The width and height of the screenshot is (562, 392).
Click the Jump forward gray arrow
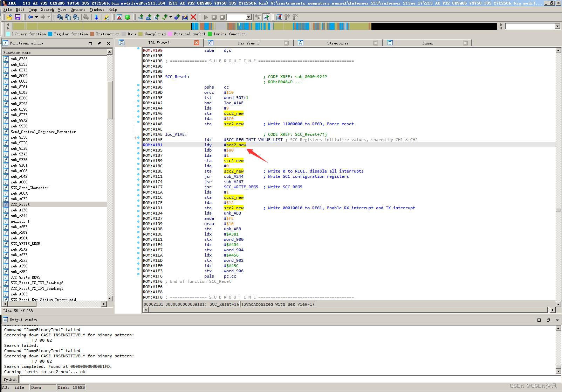(43, 17)
